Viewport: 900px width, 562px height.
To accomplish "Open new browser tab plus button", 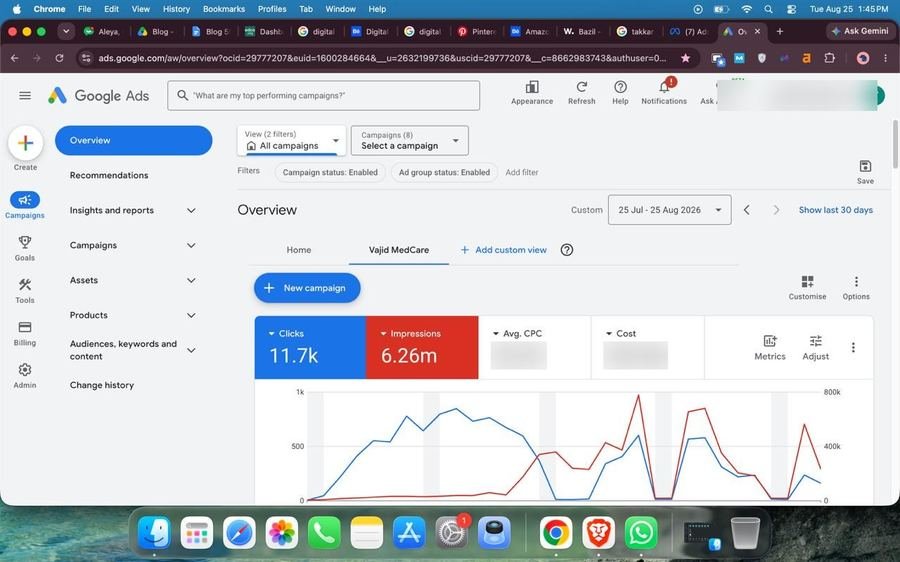I will click(x=779, y=32).
